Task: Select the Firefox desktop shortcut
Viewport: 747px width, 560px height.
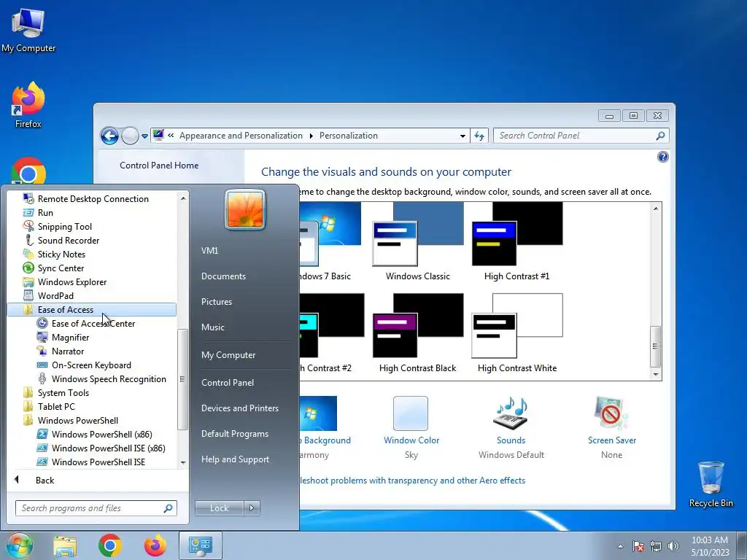Action: [x=28, y=105]
